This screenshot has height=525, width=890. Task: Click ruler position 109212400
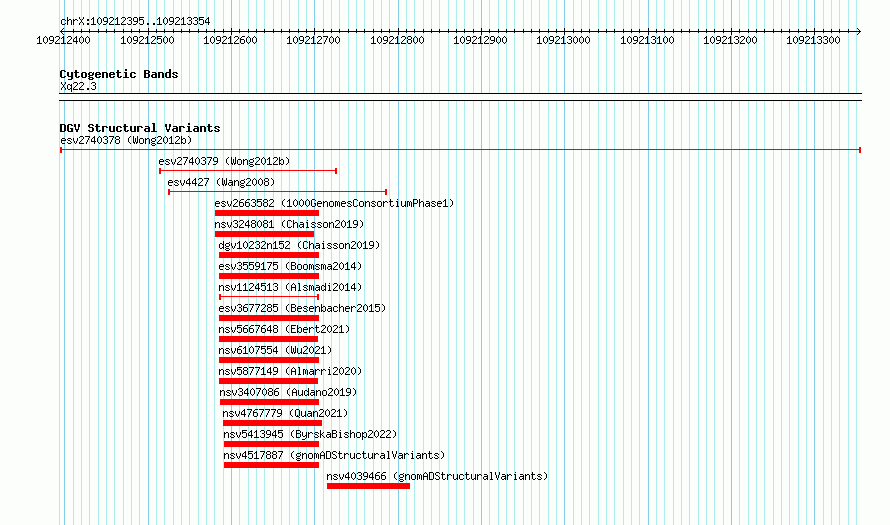[x=63, y=40]
